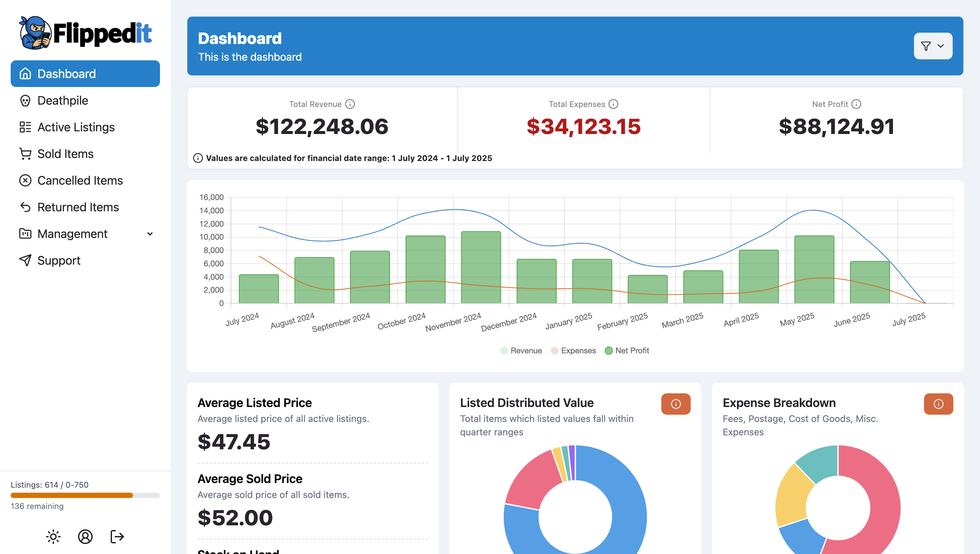Screen dimensions: 980x554
Task: Click the listings usage progress bar
Action: coord(85,495)
